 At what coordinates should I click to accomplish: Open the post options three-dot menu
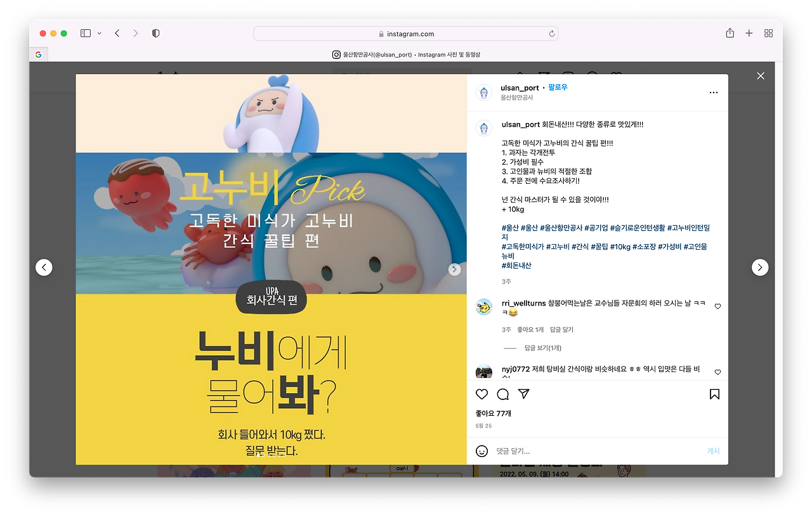click(x=714, y=93)
